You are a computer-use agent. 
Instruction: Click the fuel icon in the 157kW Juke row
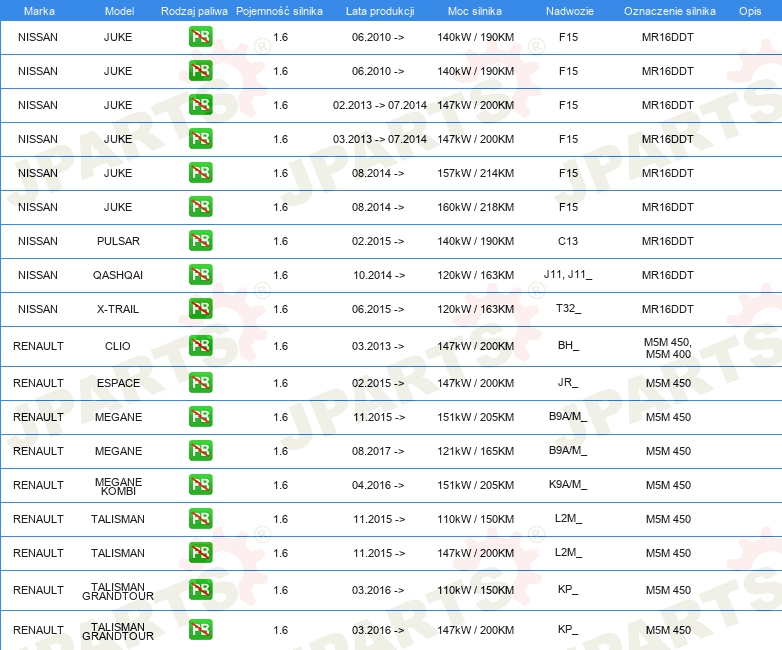[x=200, y=173]
